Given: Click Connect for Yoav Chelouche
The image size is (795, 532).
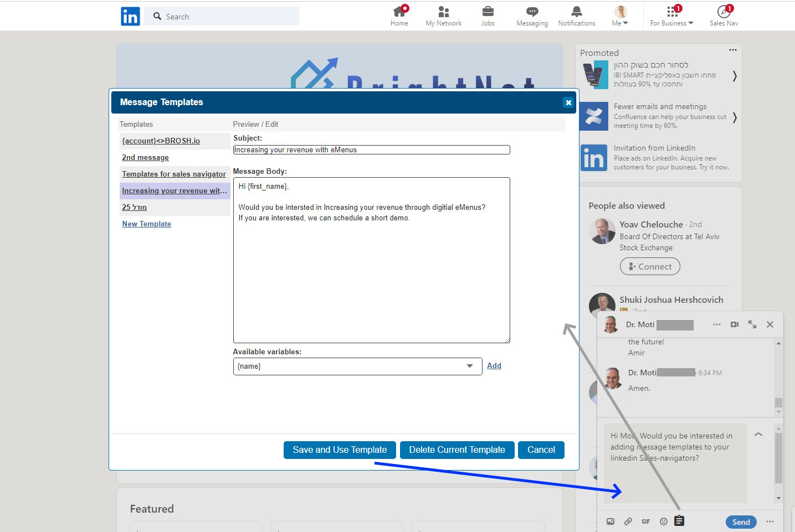Looking at the screenshot, I should click(x=650, y=267).
